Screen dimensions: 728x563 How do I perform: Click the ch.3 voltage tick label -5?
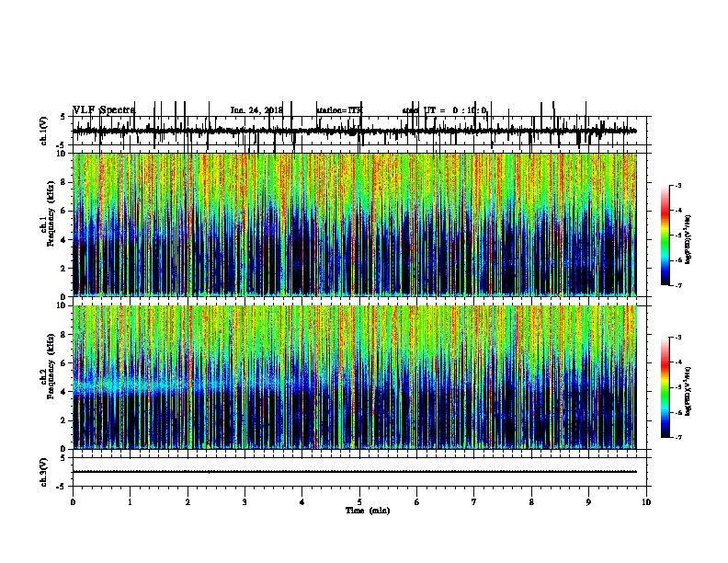pyautogui.click(x=63, y=487)
